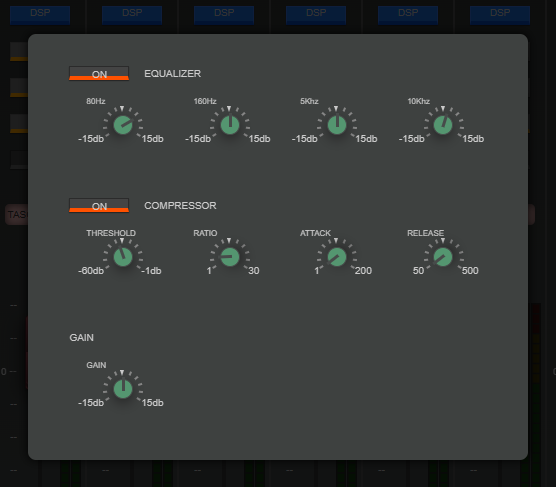
Task: Open the first DSP button
Action: coord(40,15)
